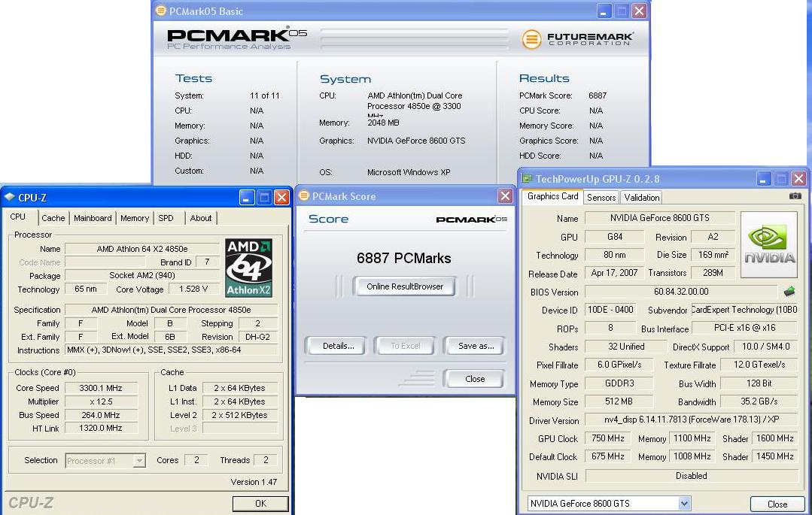Click the GPU name field in GPU-Z
Image resolution: width=812 pixels, height=515 pixels.
coord(660,218)
